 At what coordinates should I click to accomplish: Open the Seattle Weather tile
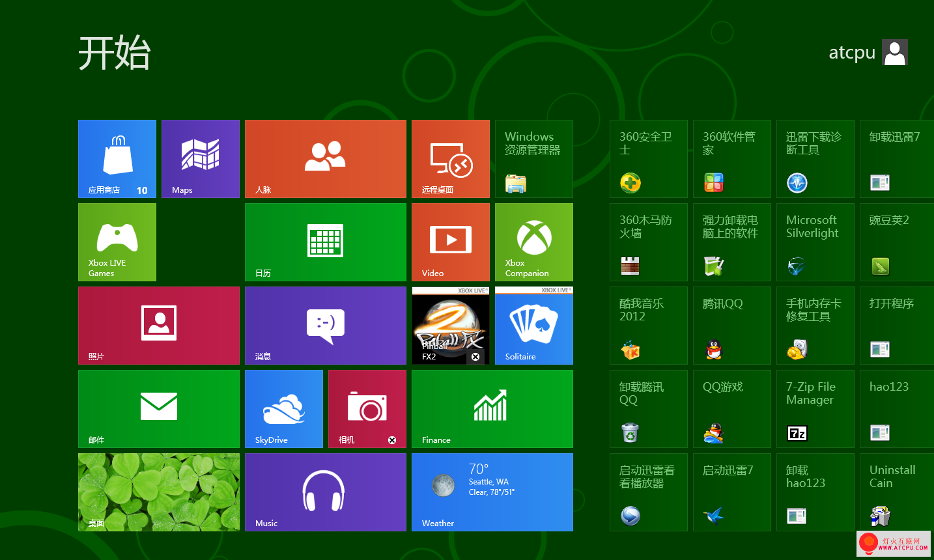(x=492, y=492)
